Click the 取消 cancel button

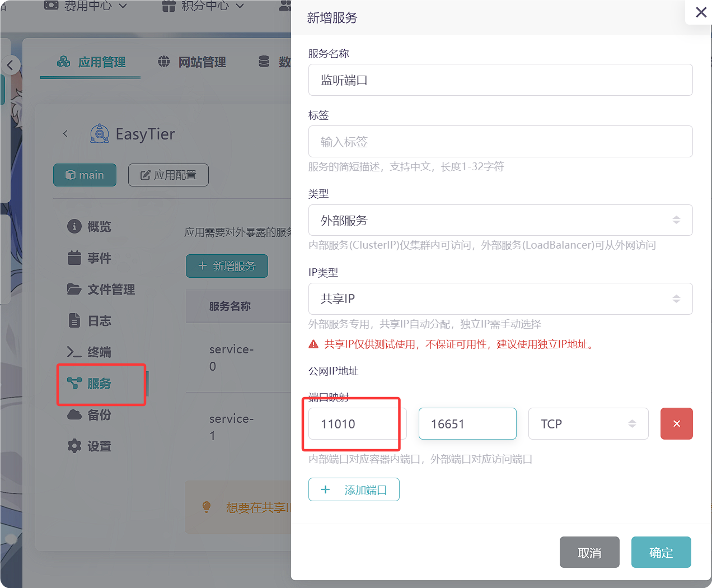click(589, 553)
